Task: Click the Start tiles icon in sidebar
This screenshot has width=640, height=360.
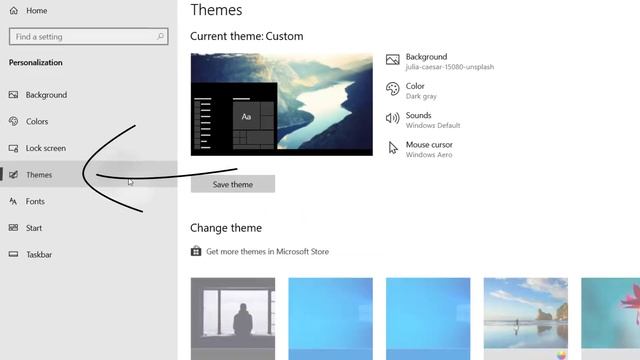Action: (x=13, y=228)
